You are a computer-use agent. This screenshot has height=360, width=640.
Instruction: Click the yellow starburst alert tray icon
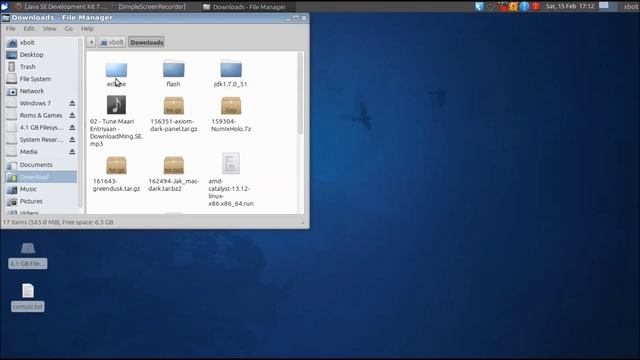tap(513, 6)
